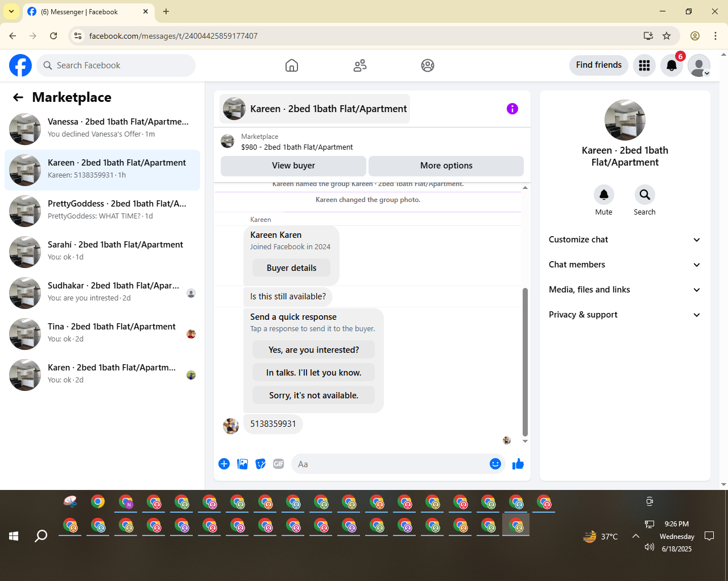Go back using the Marketplace back arrow

tap(18, 97)
